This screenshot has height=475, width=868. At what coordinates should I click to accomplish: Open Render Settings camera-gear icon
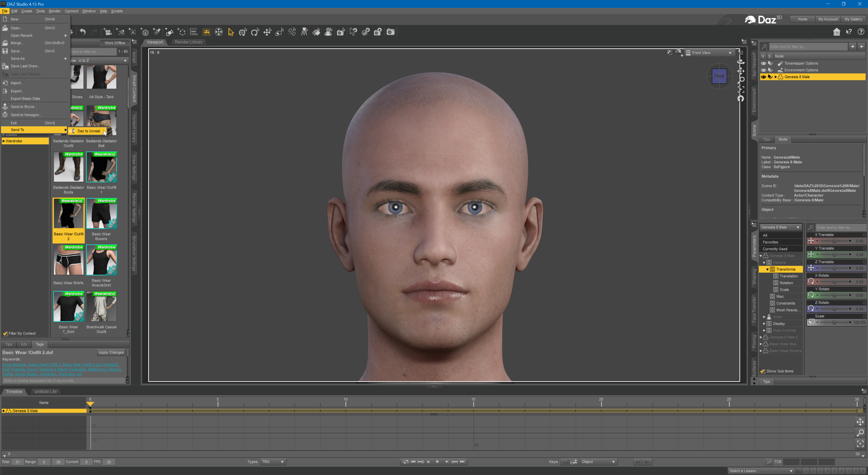coord(378,32)
